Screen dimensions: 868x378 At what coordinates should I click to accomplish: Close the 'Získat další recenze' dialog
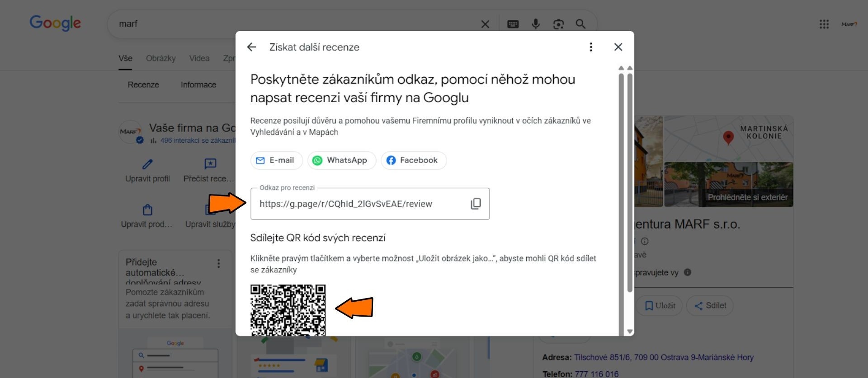point(618,47)
